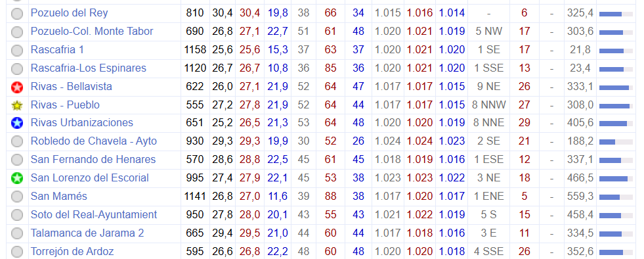Click the wind reading 1 ENE
Viewport: 644px width, 259px height.
(489, 196)
